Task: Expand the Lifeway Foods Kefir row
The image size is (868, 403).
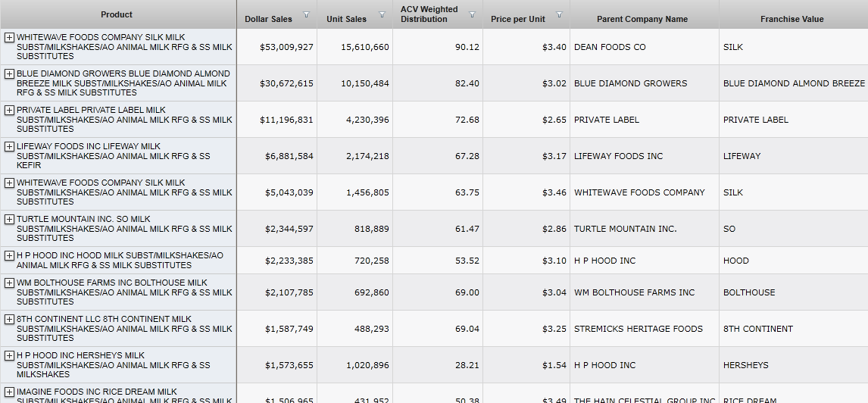Action: 9,147
